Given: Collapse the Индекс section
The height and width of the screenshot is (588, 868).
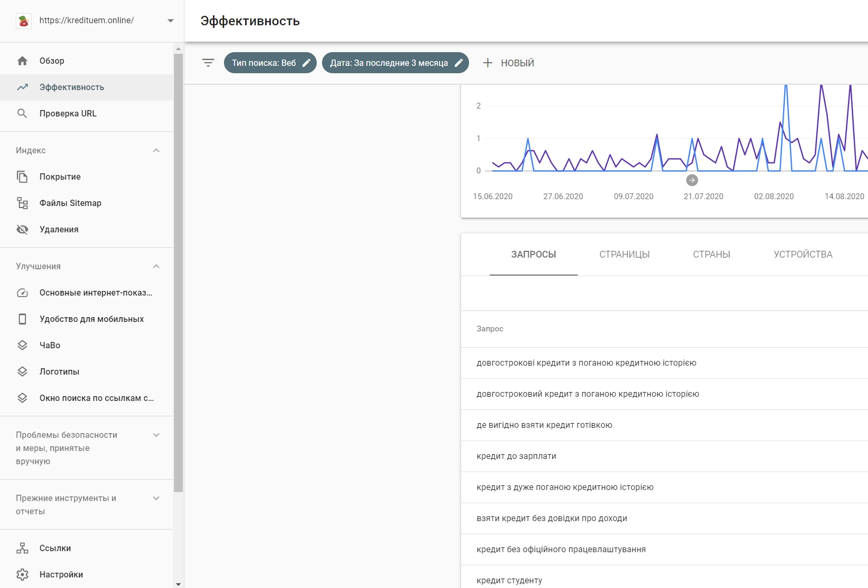Looking at the screenshot, I should [x=156, y=150].
